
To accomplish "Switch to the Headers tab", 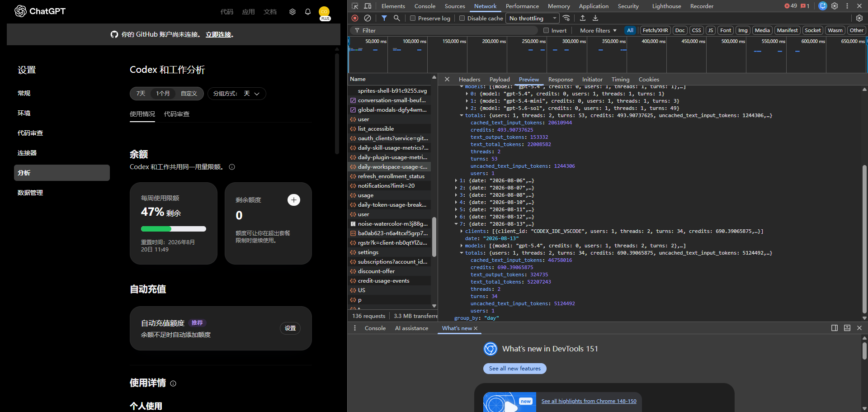I will [x=469, y=79].
